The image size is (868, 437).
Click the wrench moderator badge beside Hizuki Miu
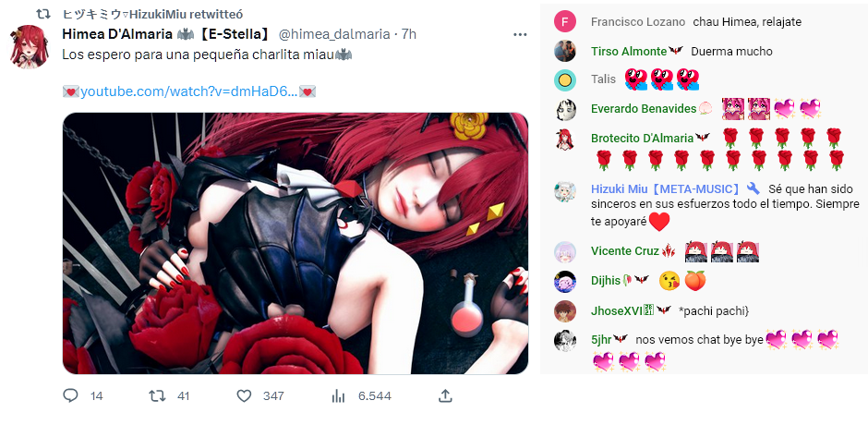(x=753, y=188)
